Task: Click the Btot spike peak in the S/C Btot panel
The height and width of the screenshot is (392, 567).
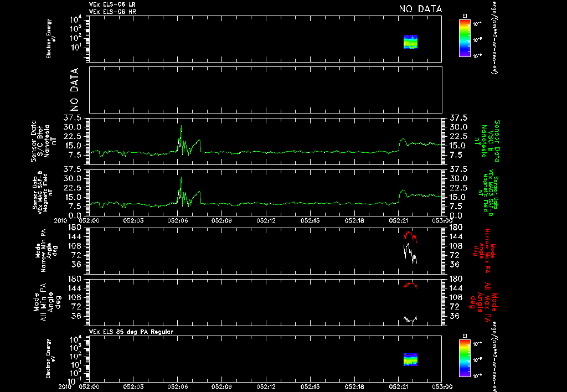Action: coord(181,126)
